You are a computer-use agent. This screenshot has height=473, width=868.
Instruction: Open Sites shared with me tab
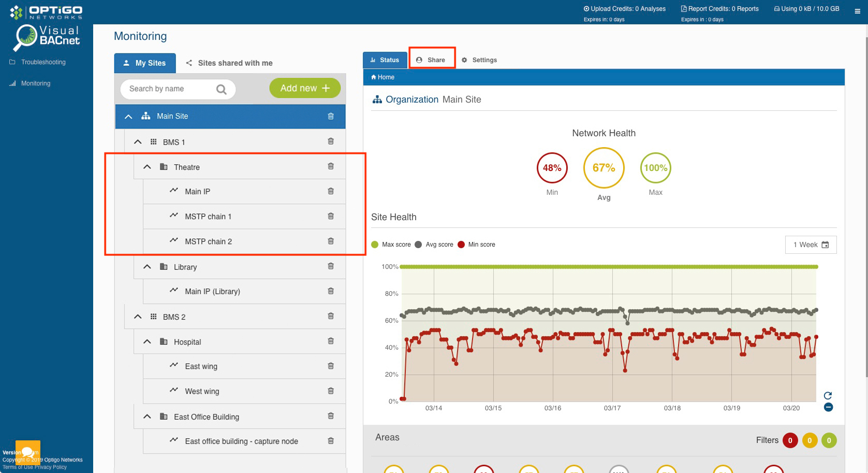coord(229,63)
